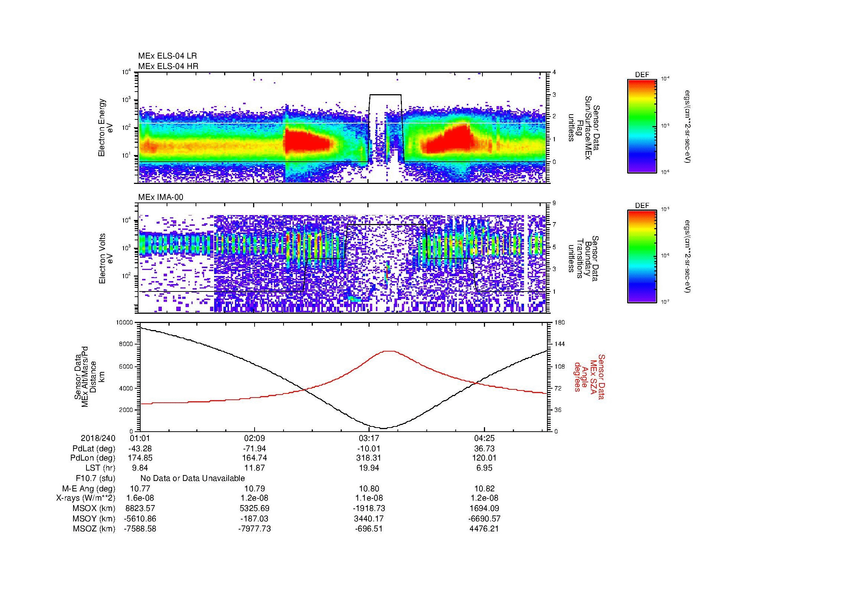Click MSOY value '3440.17'
Image resolution: width=868 pixels, height=613 pixels.
point(369,518)
